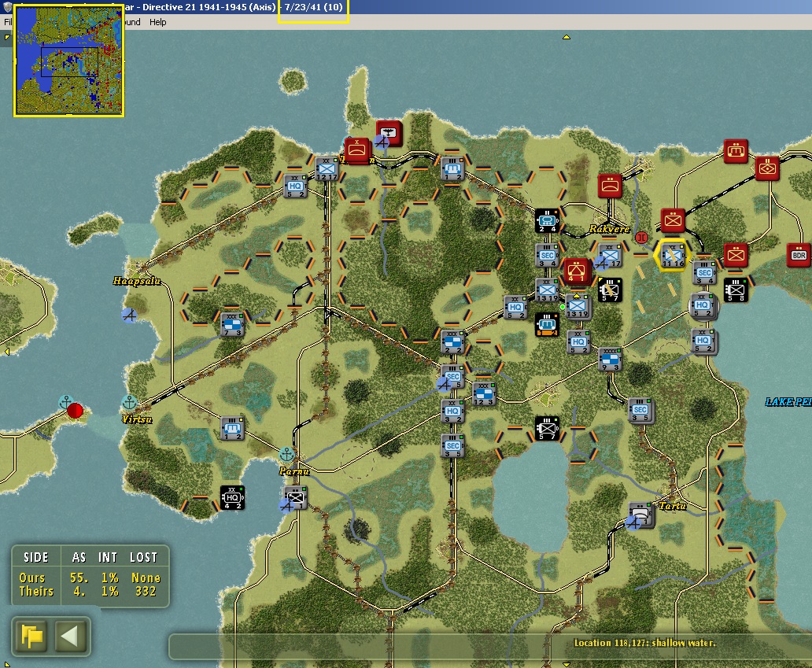Select the black engineer unit with orange bar

(x=546, y=325)
